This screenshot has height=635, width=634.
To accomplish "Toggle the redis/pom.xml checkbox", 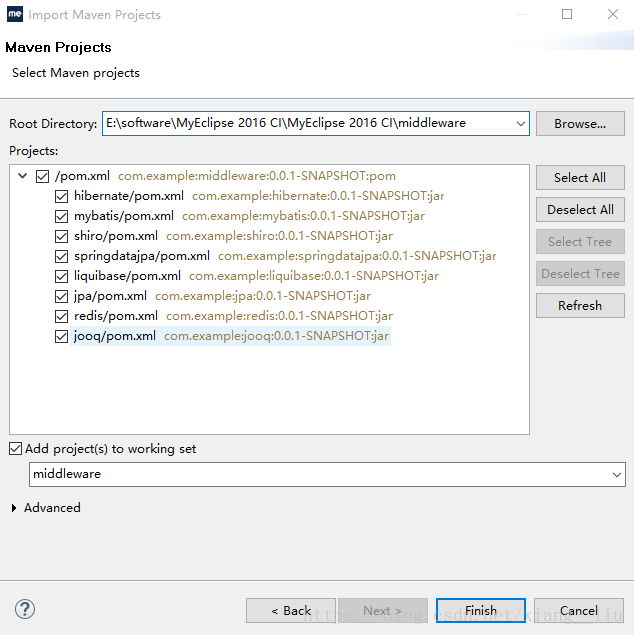I will click(61, 316).
